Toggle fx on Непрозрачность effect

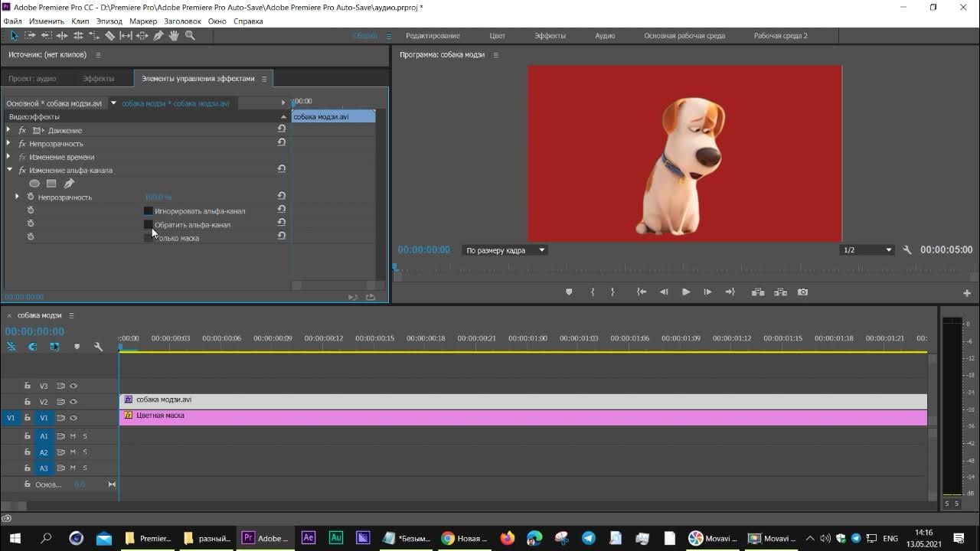(22, 144)
